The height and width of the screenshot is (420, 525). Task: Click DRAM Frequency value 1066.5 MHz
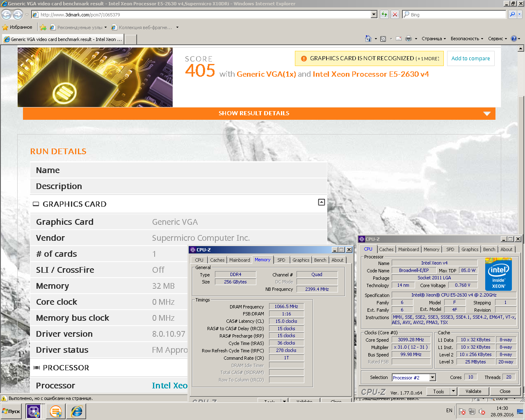click(286, 306)
